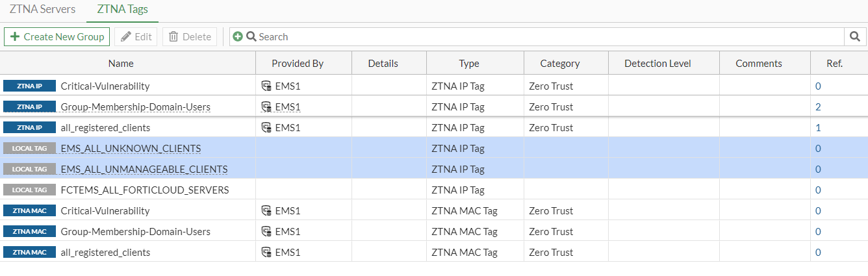Click the Edit button in toolbar
The height and width of the screenshot is (276, 868).
pos(136,36)
